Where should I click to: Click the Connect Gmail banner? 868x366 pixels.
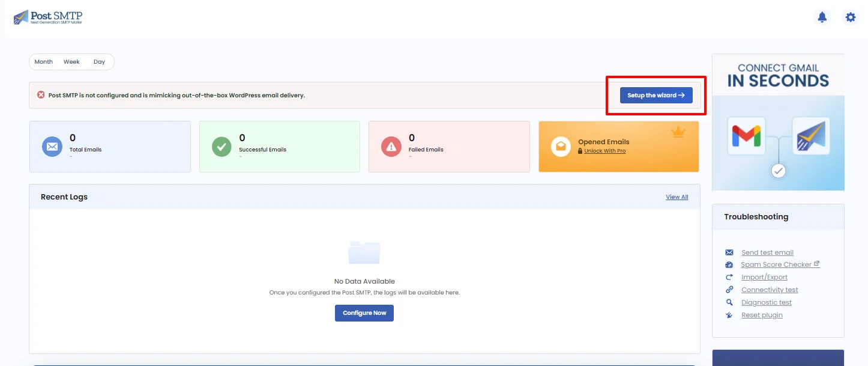point(778,122)
